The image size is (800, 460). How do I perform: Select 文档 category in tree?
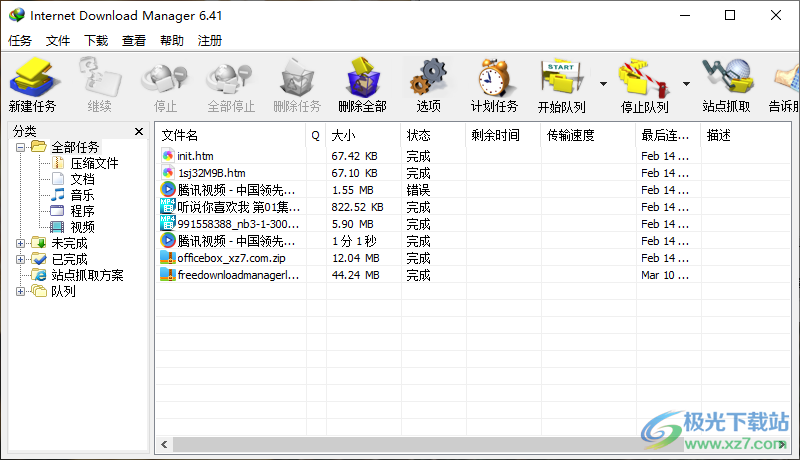pyautogui.click(x=82, y=179)
